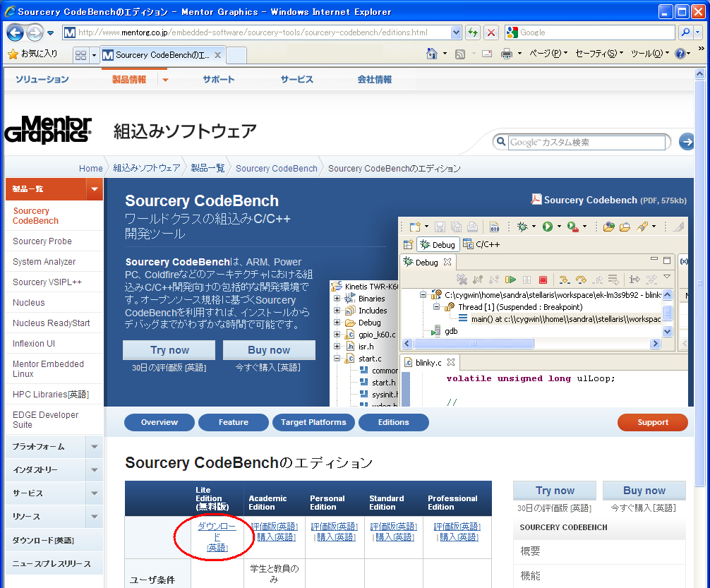710x588 pixels.
Task: Click Try now in right side panel
Action: click(555, 491)
